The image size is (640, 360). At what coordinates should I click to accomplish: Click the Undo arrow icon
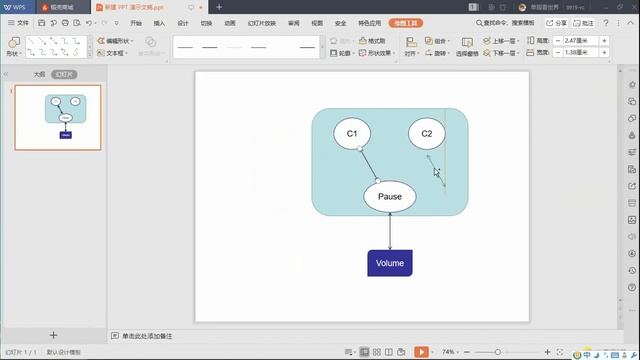pyautogui.click(x=89, y=23)
